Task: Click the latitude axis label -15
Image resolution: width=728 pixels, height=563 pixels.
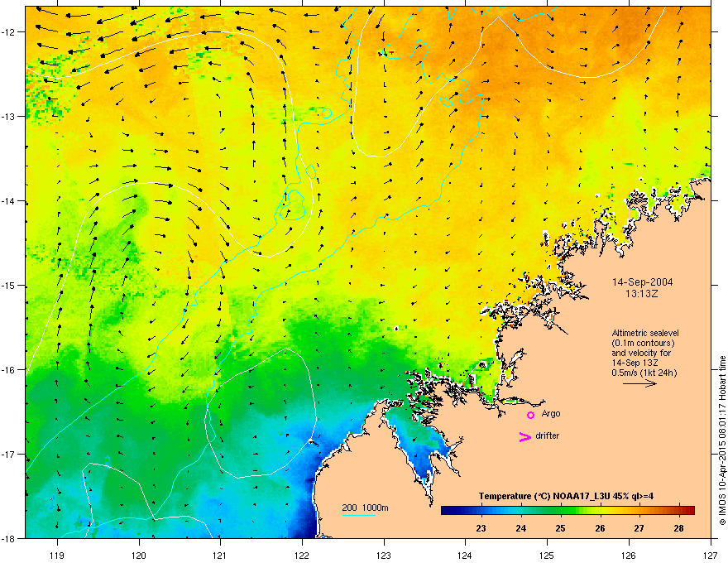Action: click(x=9, y=285)
